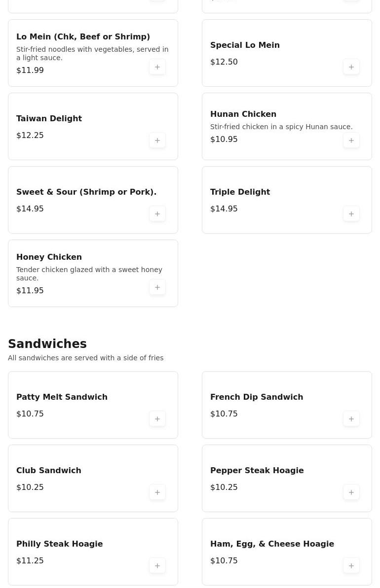The height and width of the screenshot is (588, 380).
Task: Add Ham, Egg, & Cheese Hoagie plus icon
Action: (x=351, y=566)
